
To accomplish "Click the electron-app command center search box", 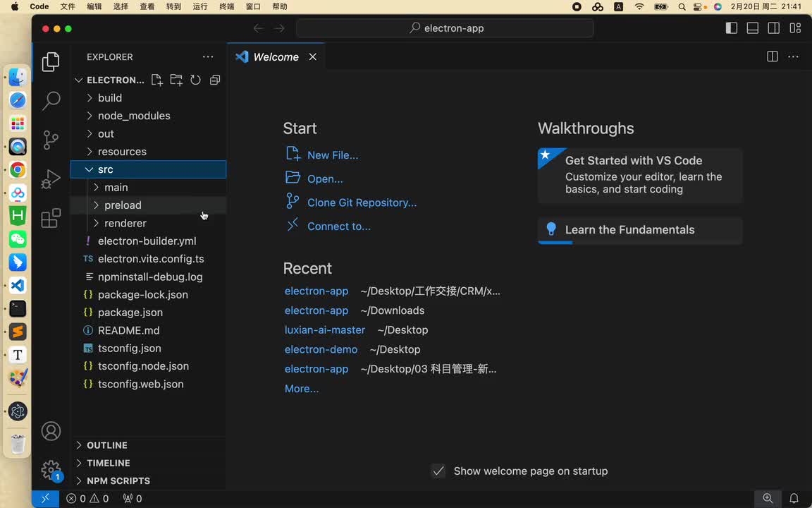I will tap(445, 28).
